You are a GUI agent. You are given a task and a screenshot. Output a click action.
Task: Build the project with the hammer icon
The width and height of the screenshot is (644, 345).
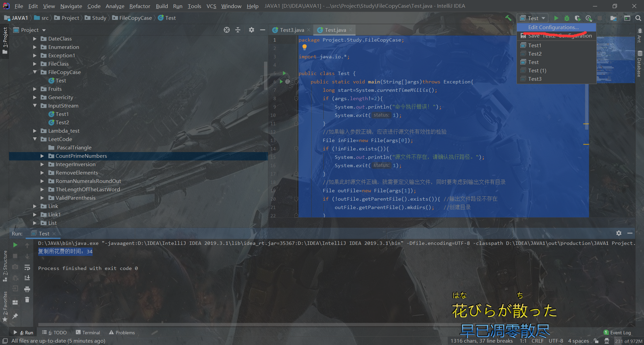(508, 18)
